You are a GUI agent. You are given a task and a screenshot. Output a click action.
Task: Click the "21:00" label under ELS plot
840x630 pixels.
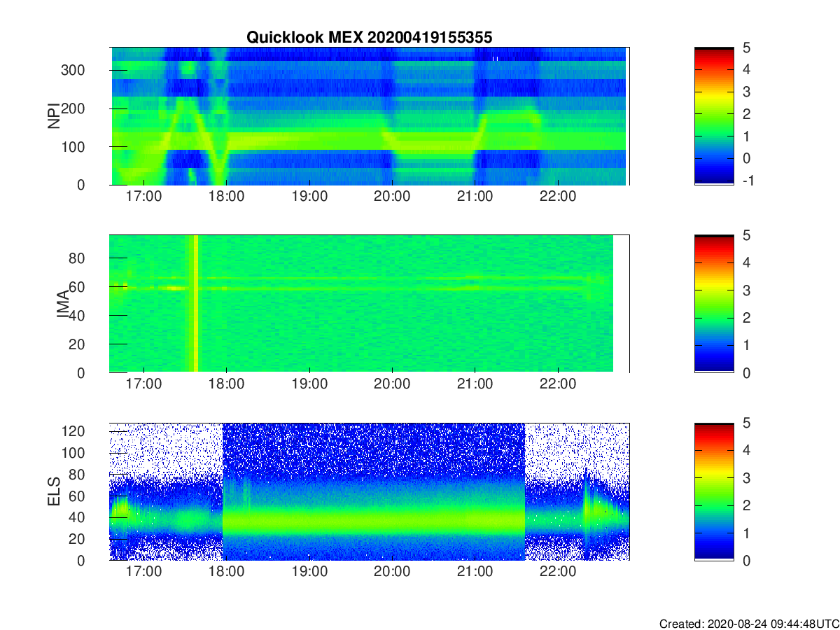pos(475,572)
